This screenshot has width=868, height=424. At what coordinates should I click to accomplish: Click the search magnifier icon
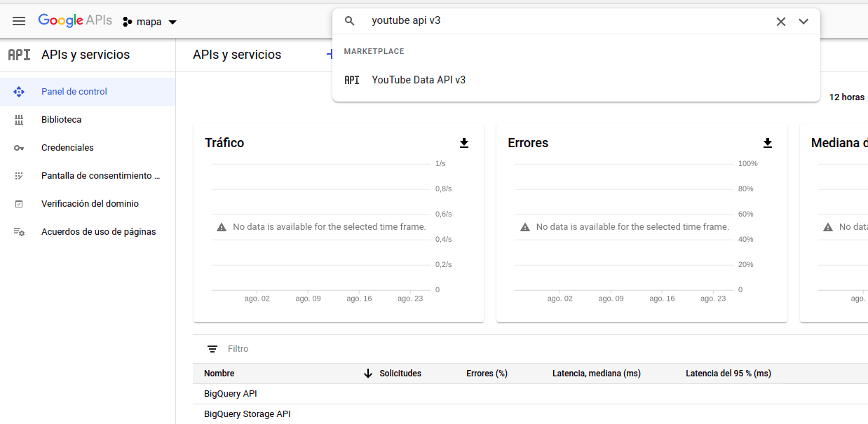click(x=350, y=21)
